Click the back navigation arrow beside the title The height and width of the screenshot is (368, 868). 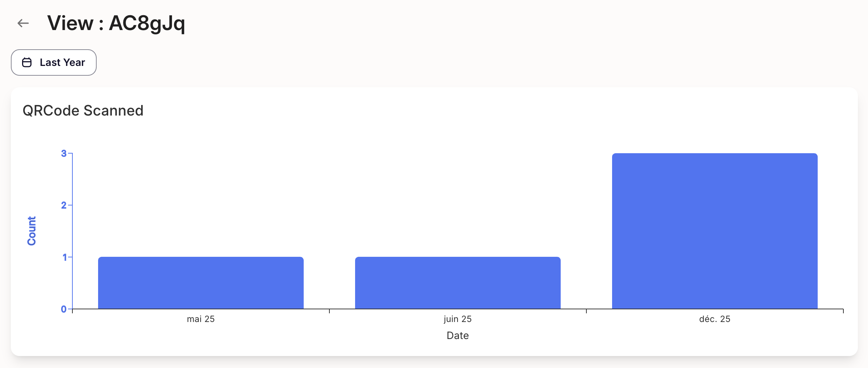pos(23,23)
